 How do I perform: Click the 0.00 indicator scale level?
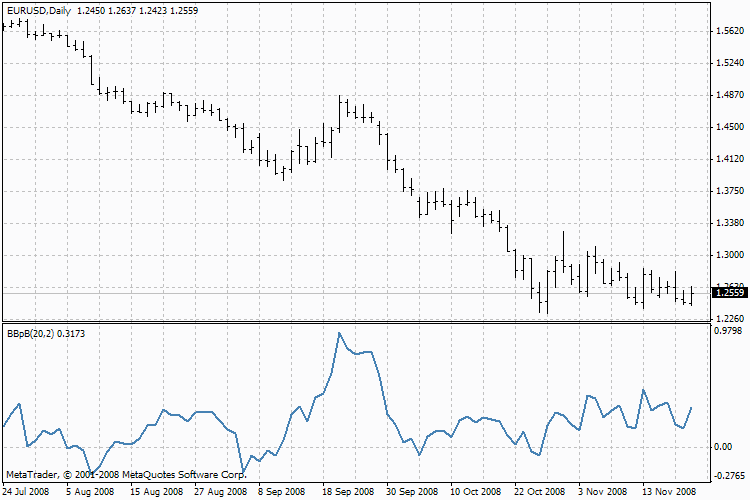pyautogui.click(x=723, y=447)
